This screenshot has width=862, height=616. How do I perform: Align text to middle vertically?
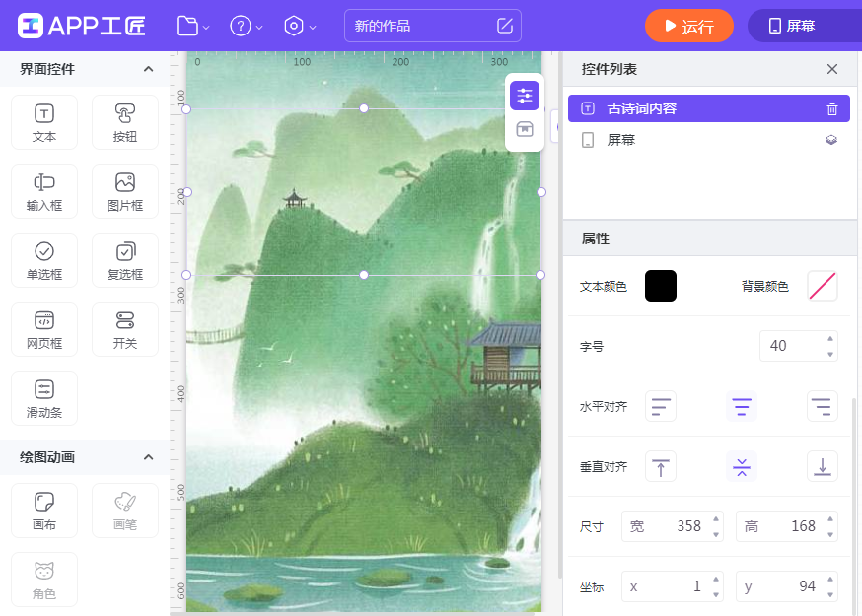[x=742, y=466]
